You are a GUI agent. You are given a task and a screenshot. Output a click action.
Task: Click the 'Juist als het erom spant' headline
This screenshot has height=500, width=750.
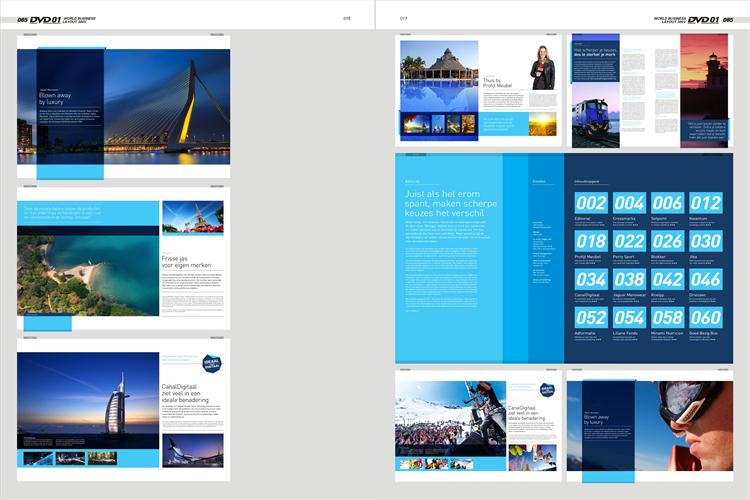450,205
